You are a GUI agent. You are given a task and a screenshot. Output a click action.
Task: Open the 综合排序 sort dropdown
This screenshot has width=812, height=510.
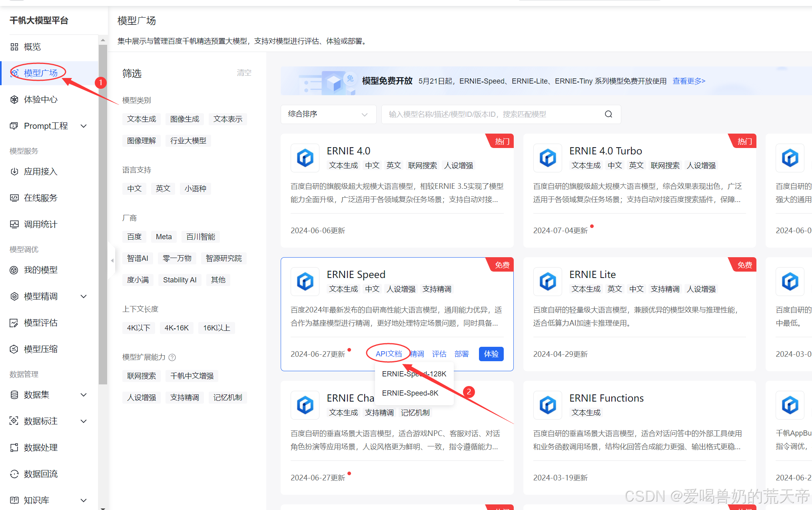point(328,114)
